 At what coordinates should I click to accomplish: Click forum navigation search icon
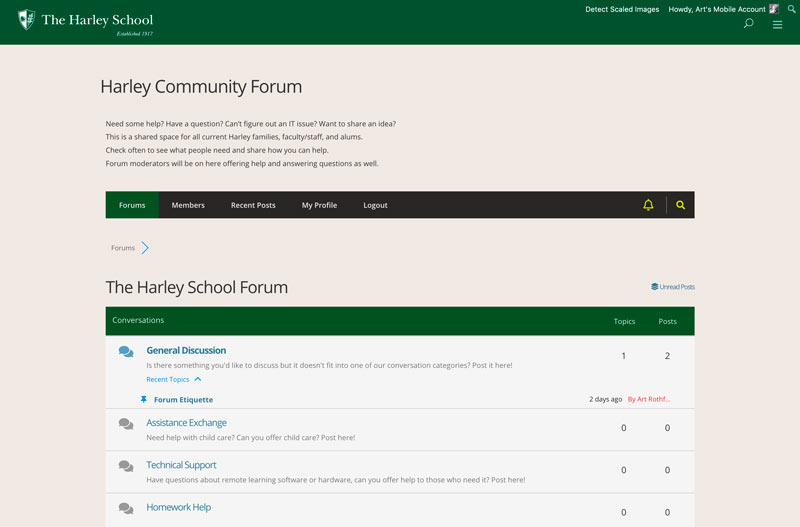pyautogui.click(x=681, y=205)
